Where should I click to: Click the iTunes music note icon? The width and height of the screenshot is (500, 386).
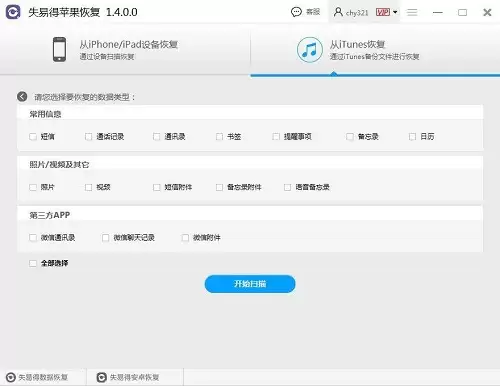pos(310,50)
